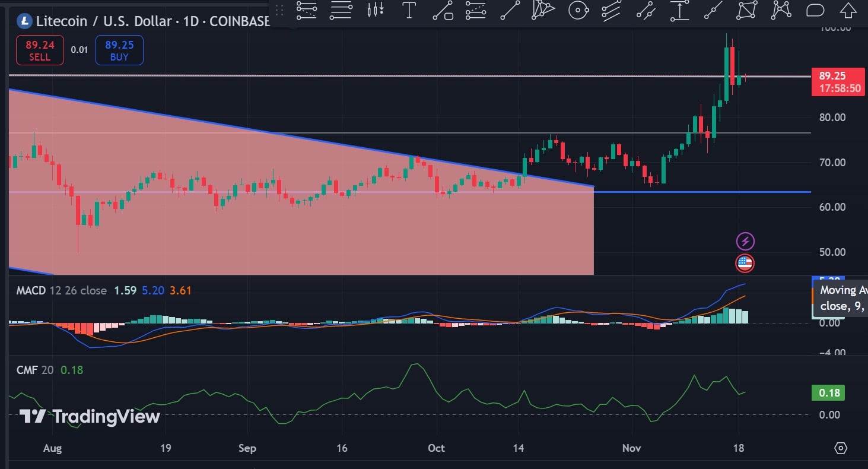The height and width of the screenshot is (469, 868).
Task: Click the TradingView logo
Action: (x=90, y=416)
